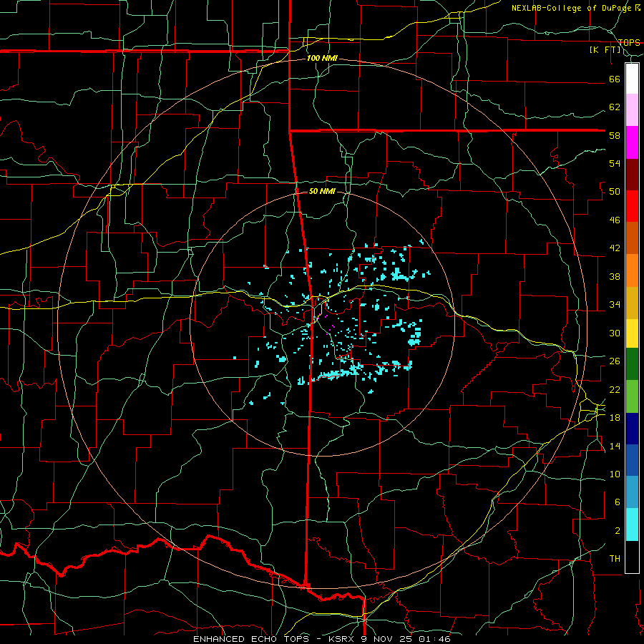
Task: Click the '14' legend value
Action: [x=615, y=446]
